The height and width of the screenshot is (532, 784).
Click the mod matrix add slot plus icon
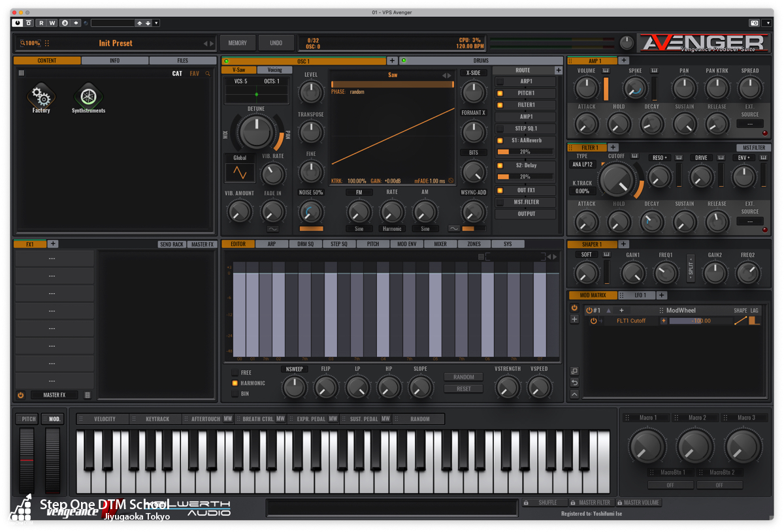pyautogui.click(x=574, y=319)
